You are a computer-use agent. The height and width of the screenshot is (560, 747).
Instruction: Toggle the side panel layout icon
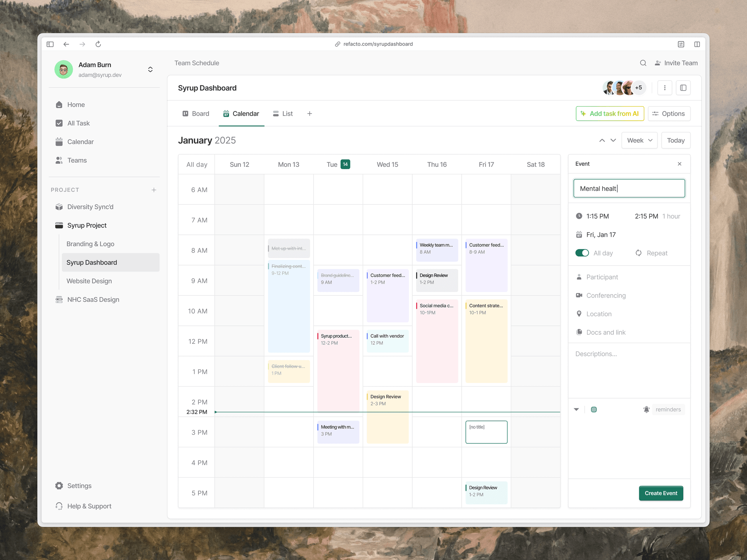click(683, 88)
